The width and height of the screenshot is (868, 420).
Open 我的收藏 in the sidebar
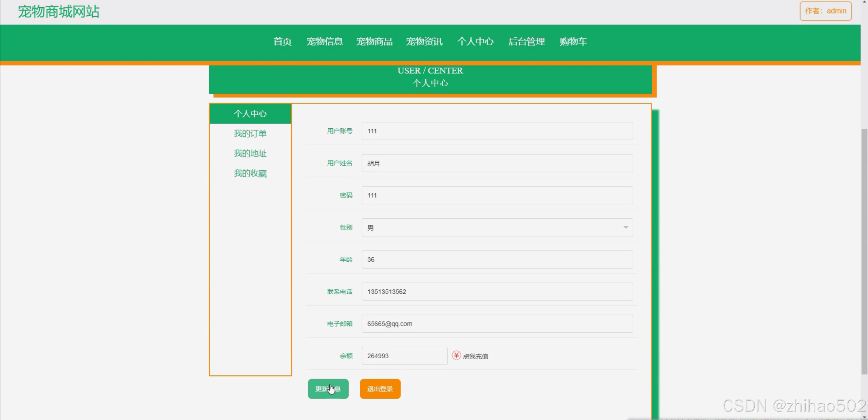tap(250, 174)
